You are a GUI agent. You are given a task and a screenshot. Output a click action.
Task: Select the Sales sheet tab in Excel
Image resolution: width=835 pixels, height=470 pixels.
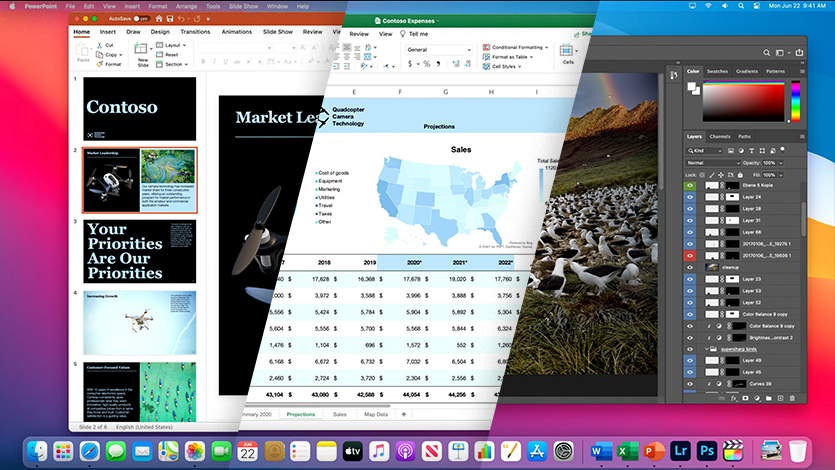tap(340, 414)
